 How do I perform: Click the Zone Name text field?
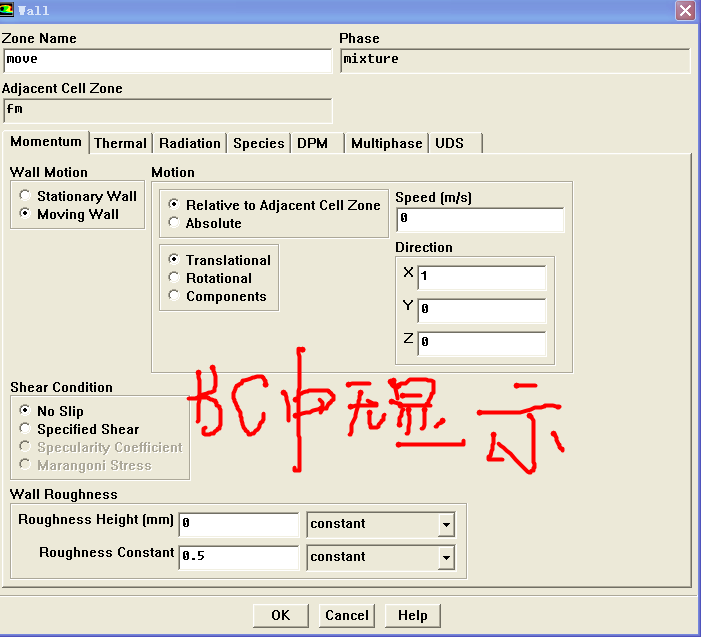point(167,60)
